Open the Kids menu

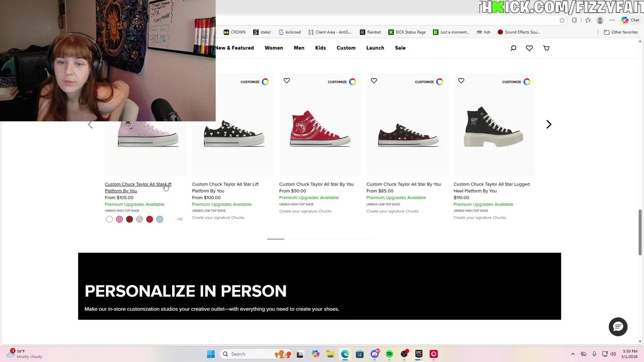(320, 48)
